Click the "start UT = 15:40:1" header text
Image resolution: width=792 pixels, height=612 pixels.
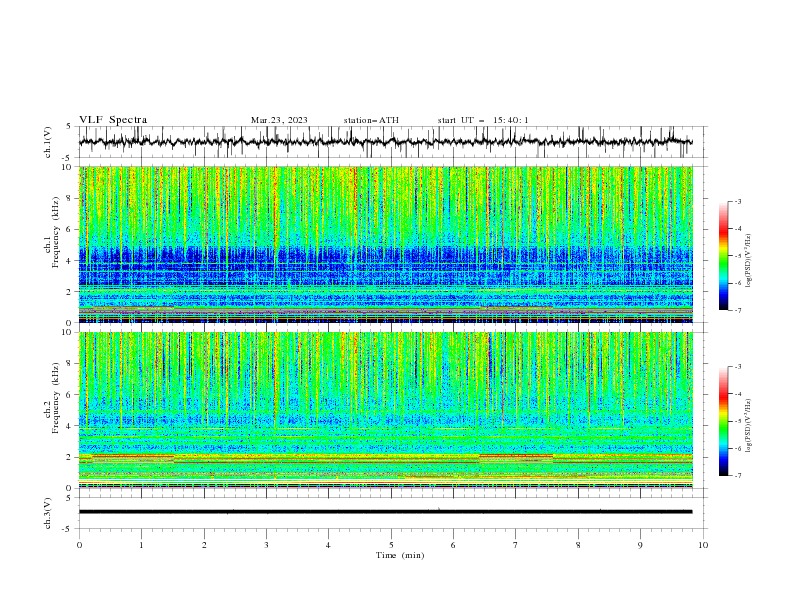pyautogui.click(x=483, y=120)
